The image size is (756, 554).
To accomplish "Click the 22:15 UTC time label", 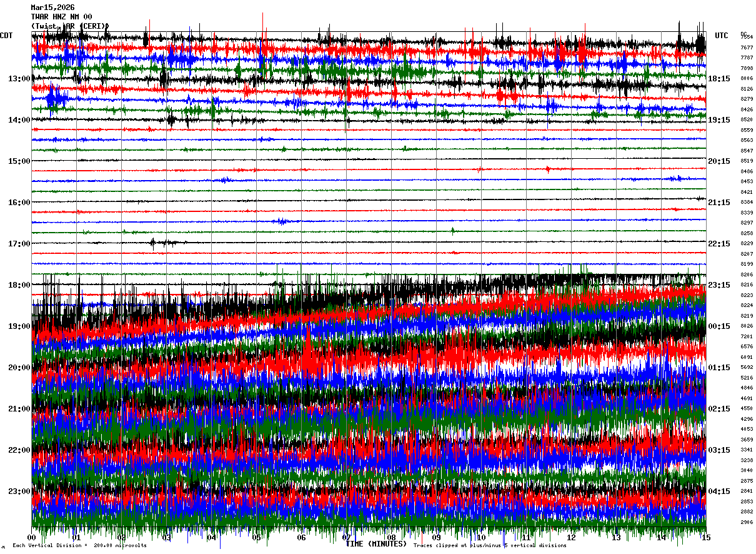I will tap(719, 244).
